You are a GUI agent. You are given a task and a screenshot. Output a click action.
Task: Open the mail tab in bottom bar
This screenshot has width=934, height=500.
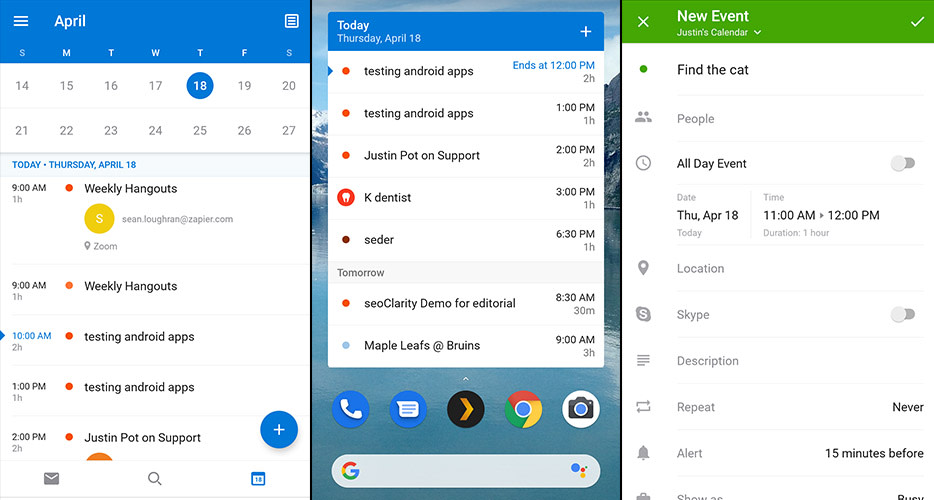(52, 479)
